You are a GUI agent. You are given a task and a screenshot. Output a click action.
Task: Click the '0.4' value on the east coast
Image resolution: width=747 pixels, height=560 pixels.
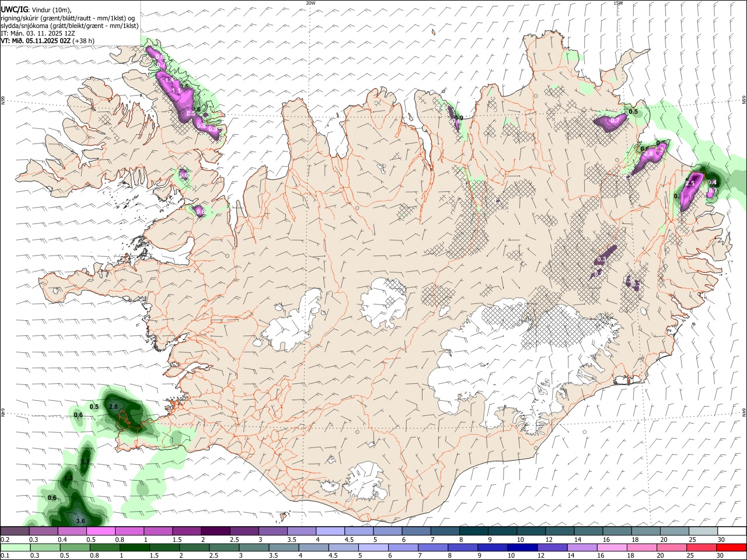pyautogui.click(x=712, y=182)
